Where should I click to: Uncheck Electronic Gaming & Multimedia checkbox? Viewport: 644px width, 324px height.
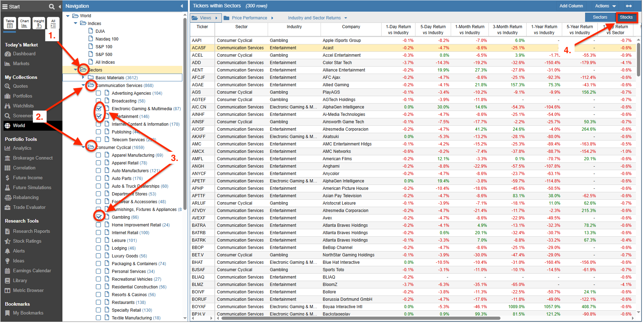pyautogui.click(x=98, y=109)
